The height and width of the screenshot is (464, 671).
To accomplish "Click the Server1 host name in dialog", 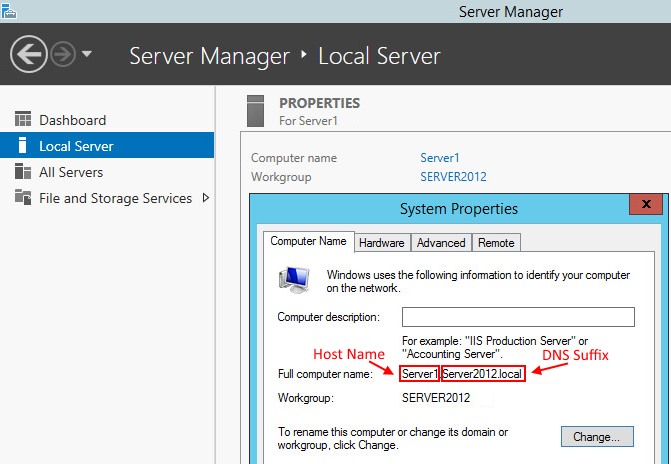I will click(x=420, y=374).
